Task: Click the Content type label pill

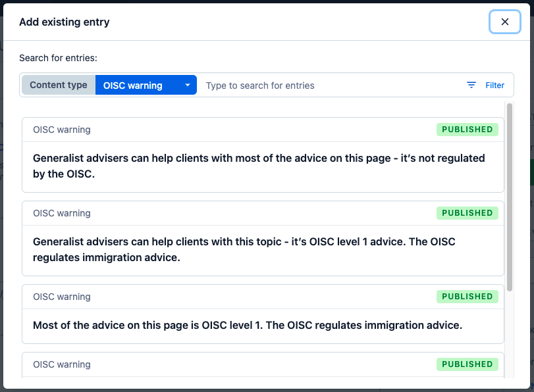Action: coord(59,85)
